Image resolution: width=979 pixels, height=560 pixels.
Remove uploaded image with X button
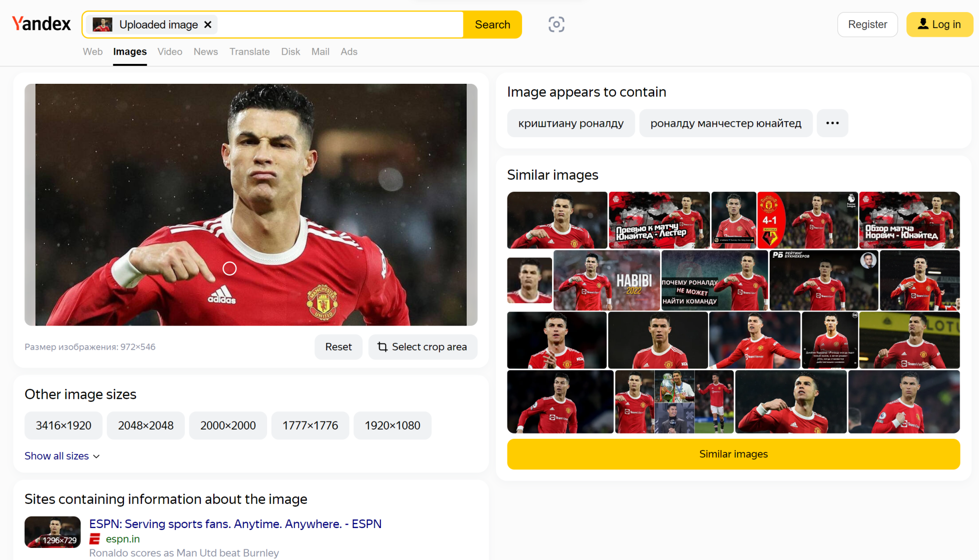tap(207, 25)
